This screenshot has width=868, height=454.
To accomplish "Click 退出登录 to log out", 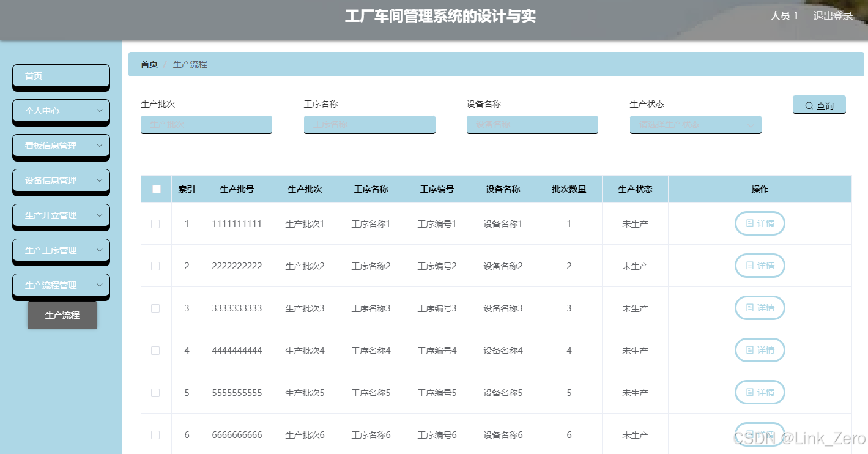I will [832, 15].
